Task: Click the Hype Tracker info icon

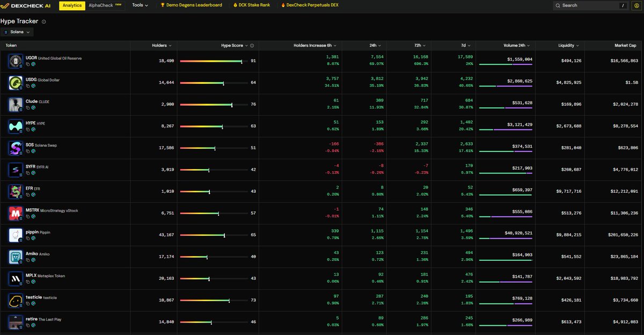Action: coord(43,22)
